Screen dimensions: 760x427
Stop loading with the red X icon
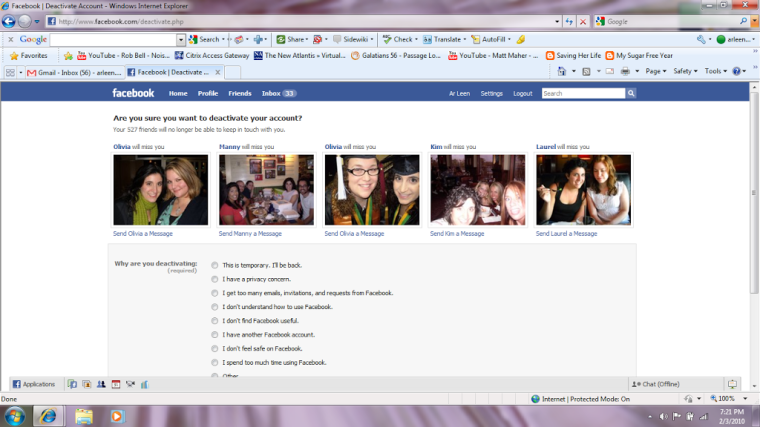tap(583, 21)
